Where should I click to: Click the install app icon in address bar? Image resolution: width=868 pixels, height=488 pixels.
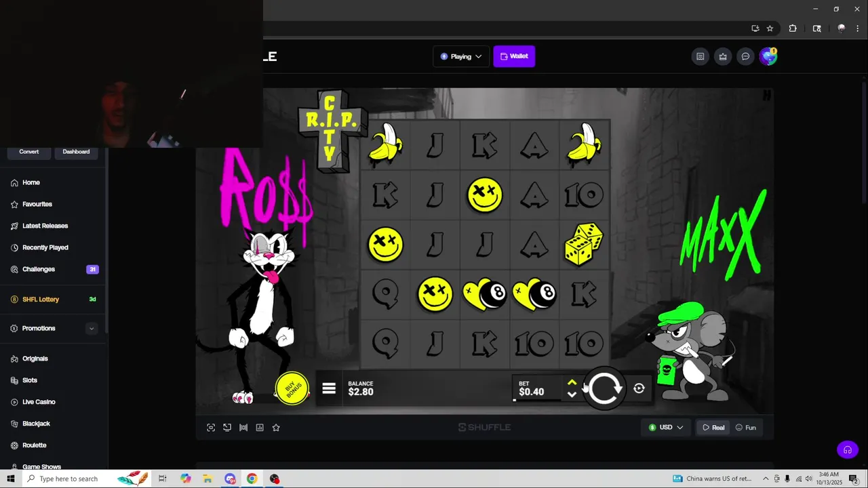pyautogui.click(x=755, y=28)
